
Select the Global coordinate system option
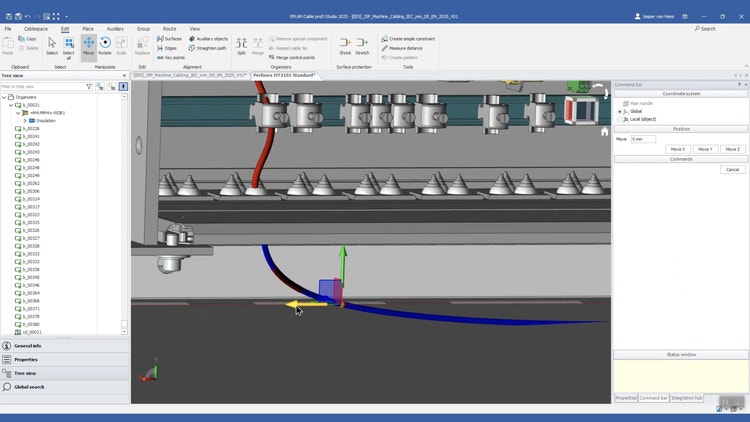click(x=621, y=111)
